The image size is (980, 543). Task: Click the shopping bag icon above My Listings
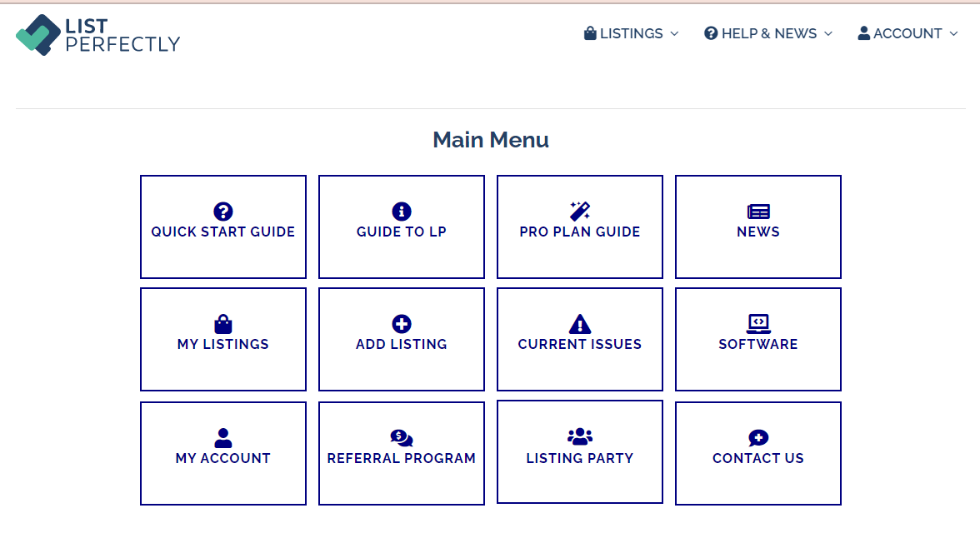(223, 324)
